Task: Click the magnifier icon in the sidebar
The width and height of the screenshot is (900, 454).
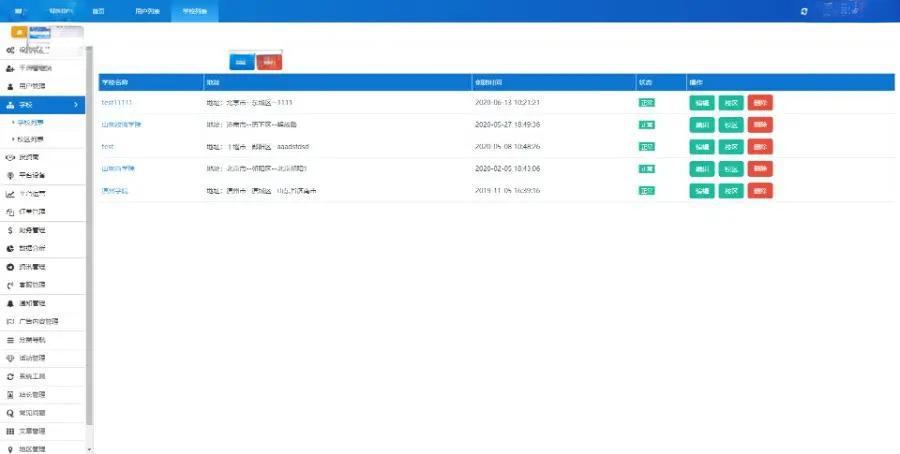Action: coord(10,413)
